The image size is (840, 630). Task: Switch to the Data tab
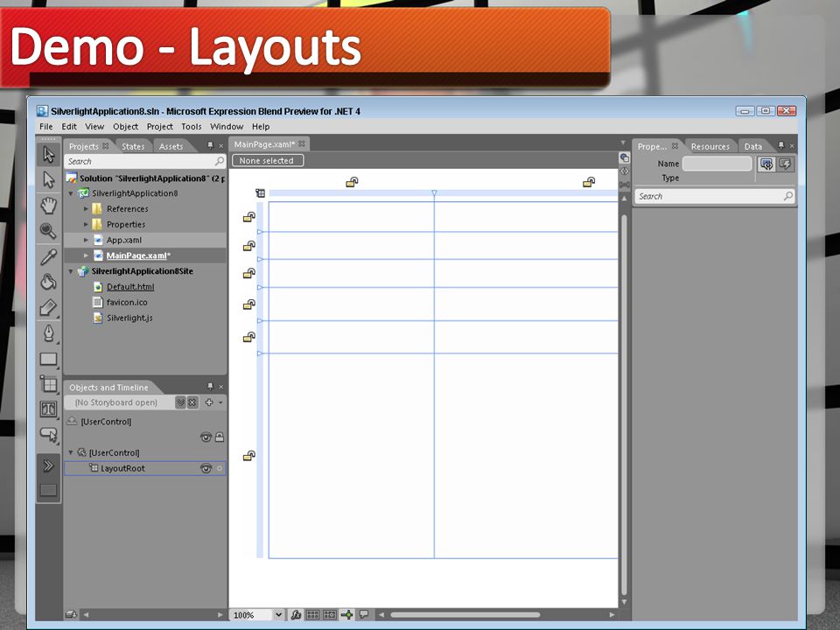(752, 146)
